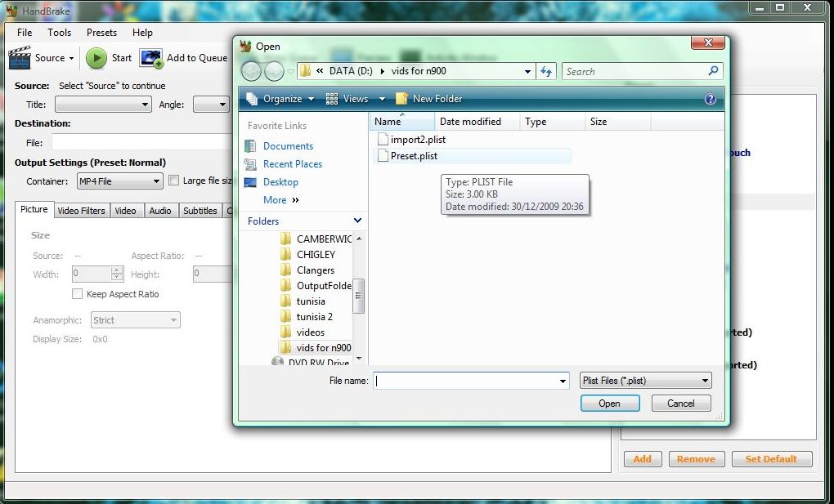This screenshot has width=834, height=504.
Task: Enable the Keep Aspect Ratio checkbox
Action: (x=78, y=293)
